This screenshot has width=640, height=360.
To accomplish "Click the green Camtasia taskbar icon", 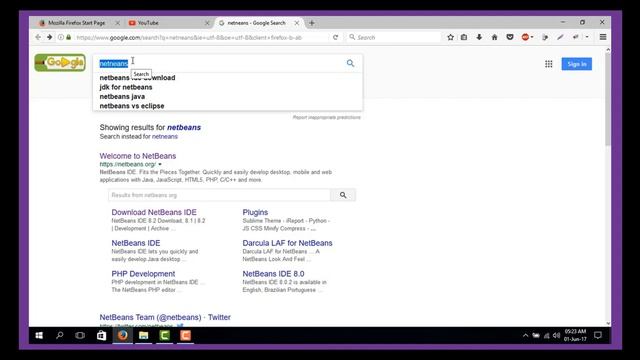I will 164,336.
